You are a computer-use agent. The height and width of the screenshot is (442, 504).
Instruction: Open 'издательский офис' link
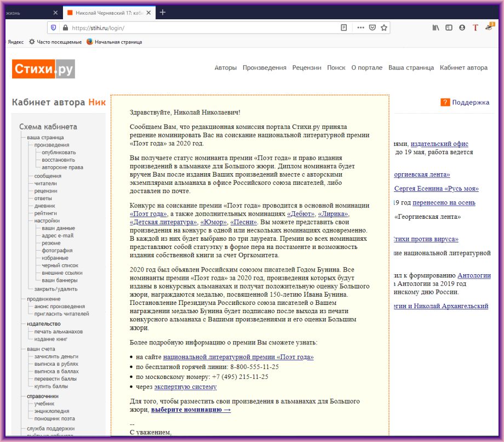point(439,144)
